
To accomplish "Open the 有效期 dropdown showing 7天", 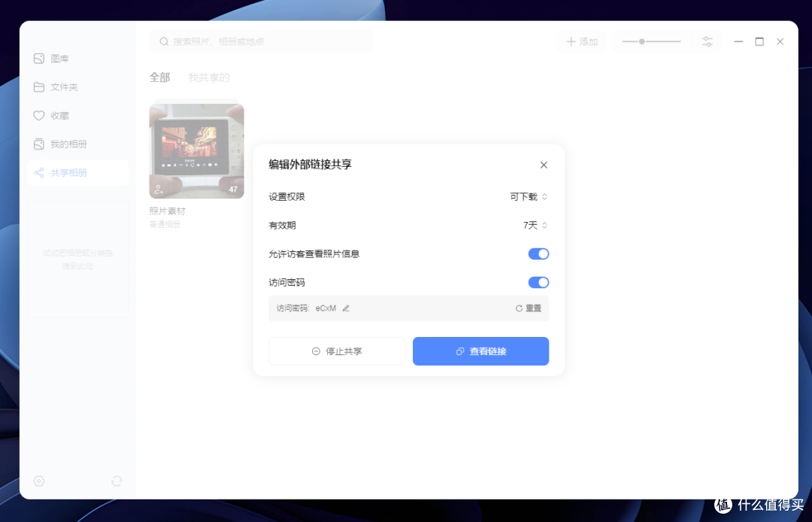I will pos(535,225).
